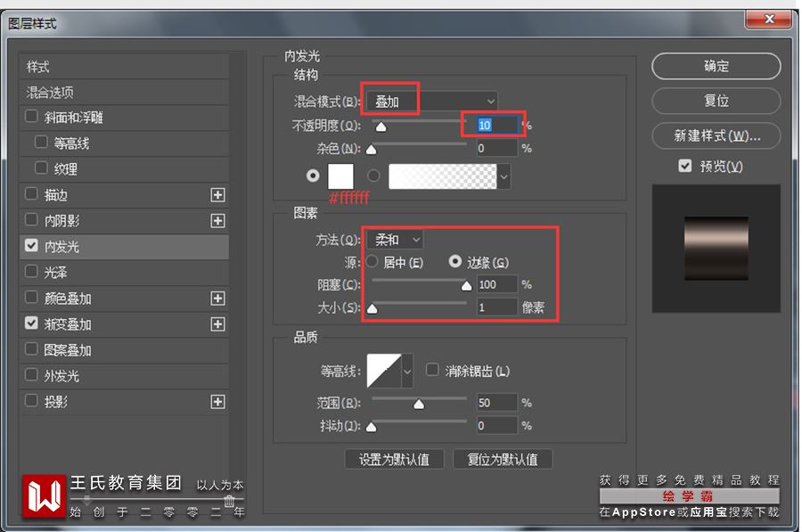Select the 边缘 source radio button
This screenshot has width=802, height=532.
click(454, 262)
